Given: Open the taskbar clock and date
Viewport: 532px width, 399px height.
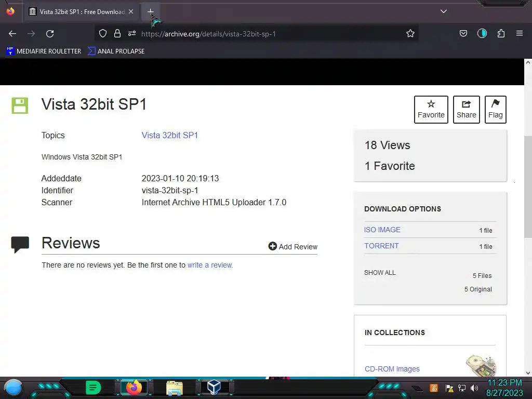Looking at the screenshot, I should [504, 388].
